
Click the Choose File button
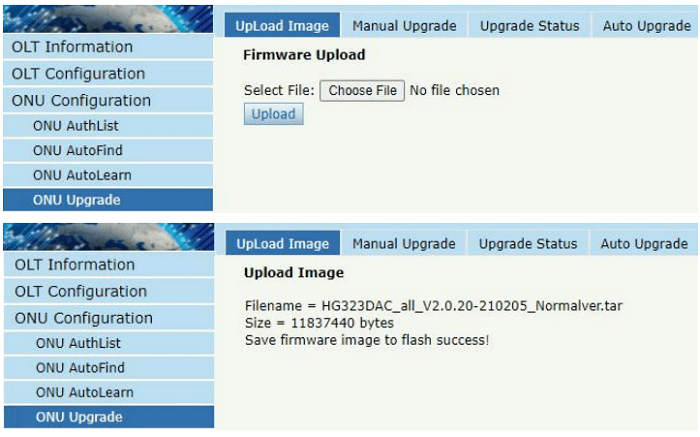363,90
